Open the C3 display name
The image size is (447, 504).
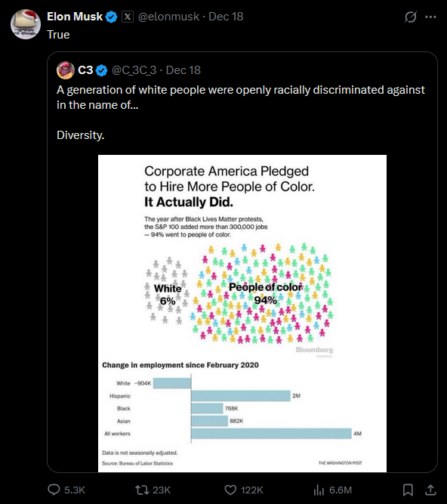click(85, 70)
